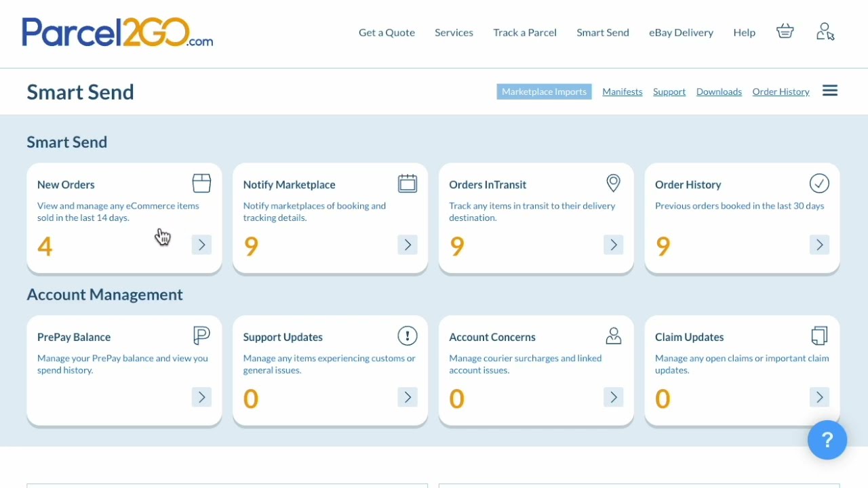Follow the Support link
This screenshot has height=488, width=868.
669,91
